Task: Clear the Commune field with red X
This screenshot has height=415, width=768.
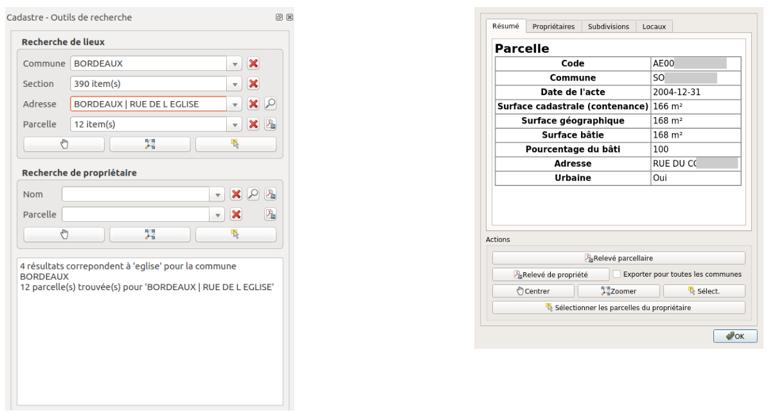Action: 253,63
